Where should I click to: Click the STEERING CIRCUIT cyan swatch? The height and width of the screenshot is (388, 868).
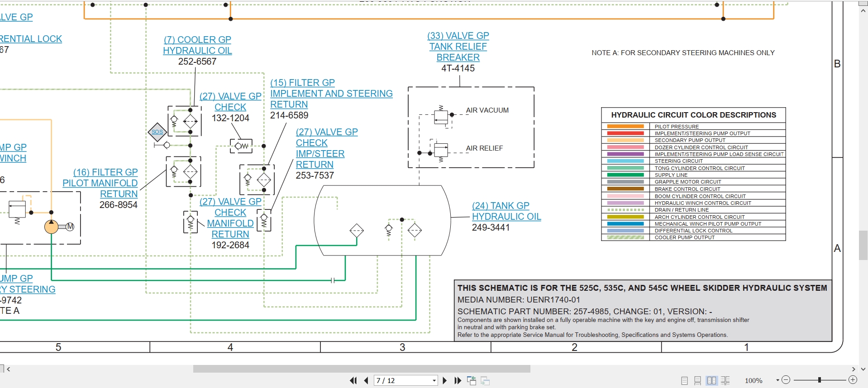(625, 161)
